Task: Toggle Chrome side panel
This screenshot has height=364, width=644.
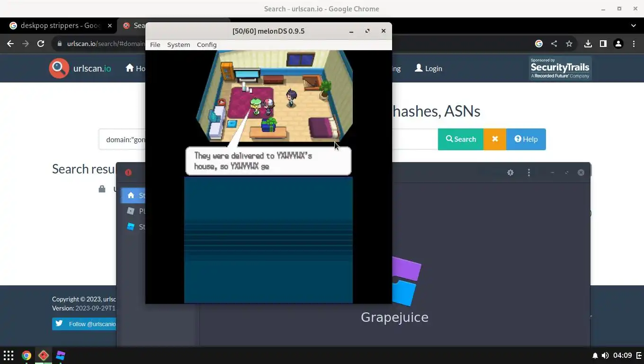Action: point(603,44)
